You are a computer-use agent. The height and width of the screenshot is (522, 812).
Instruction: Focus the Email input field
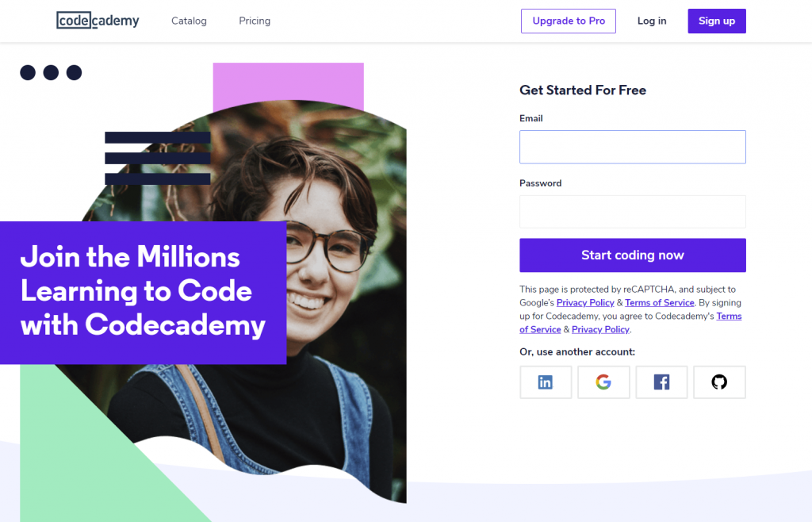[x=632, y=147]
